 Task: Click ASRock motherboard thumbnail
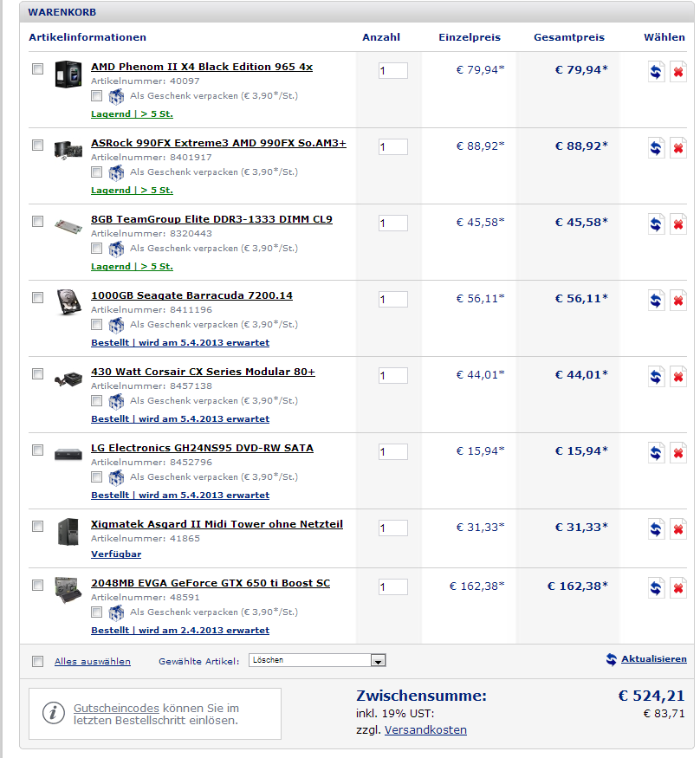(x=68, y=150)
